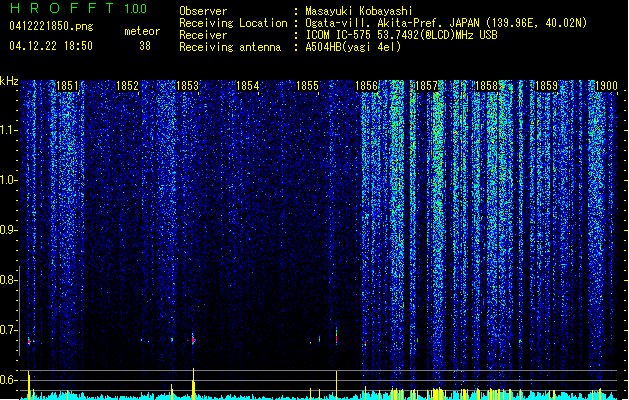Click the green meteor label

pyautogui.click(x=142, y=31)
